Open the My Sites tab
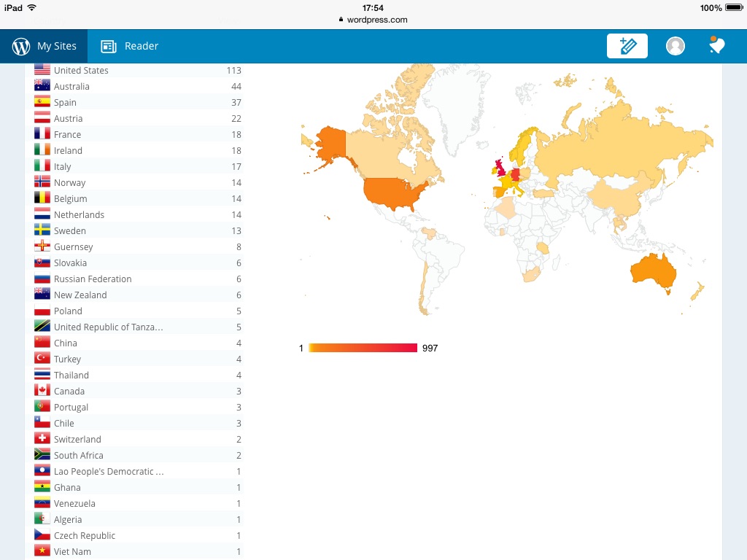The image size is (747, 560). [44, 46]
